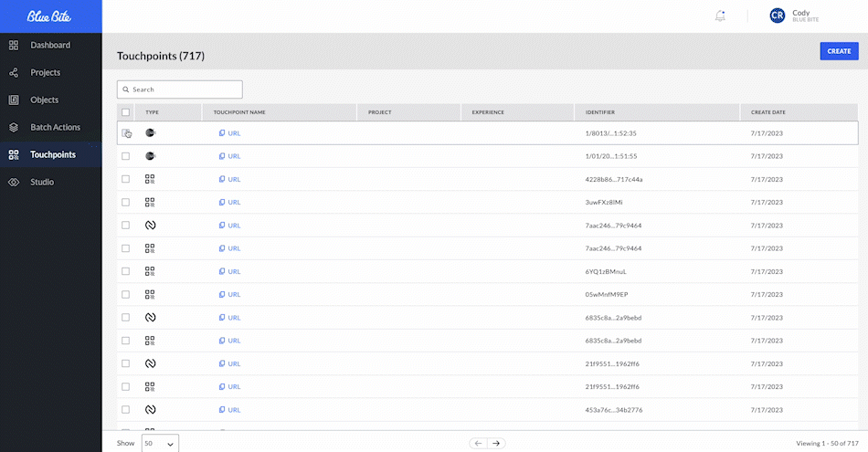Open Batch Actions section
Screen dimensions: 868x452
[x=56, y=127]
